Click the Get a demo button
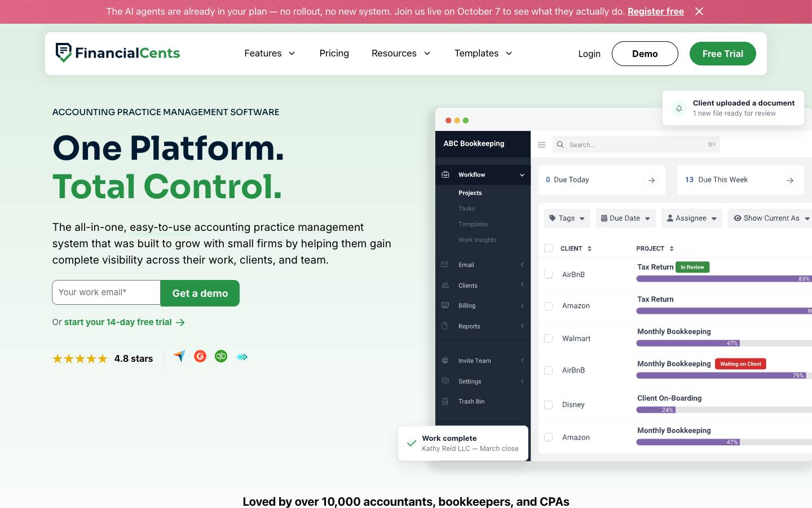This screenshot has width=812, height=508. click(x=200, y=294)
